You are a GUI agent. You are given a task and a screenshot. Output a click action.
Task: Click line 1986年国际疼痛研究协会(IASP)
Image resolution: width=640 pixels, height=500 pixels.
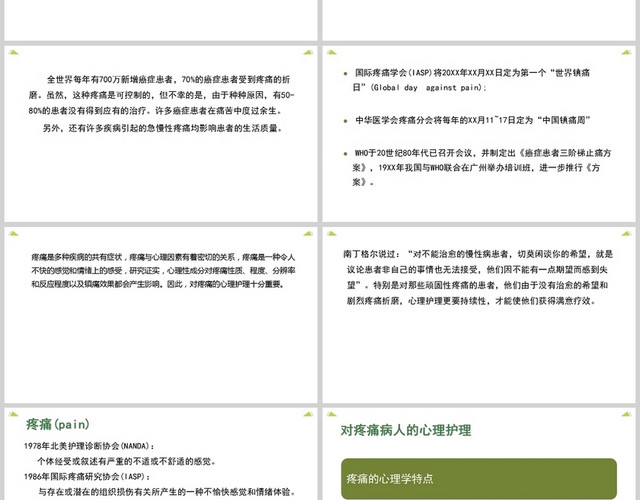tap(87, 476)
